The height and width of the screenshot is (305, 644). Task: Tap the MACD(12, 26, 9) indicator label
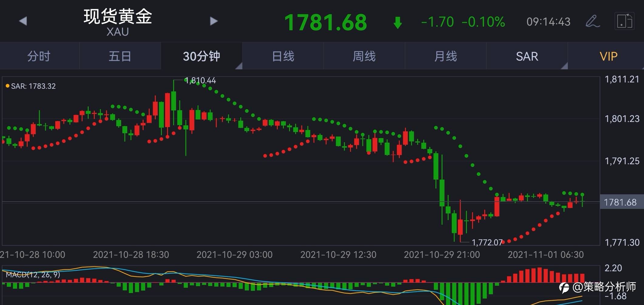[x=33, y=275]
